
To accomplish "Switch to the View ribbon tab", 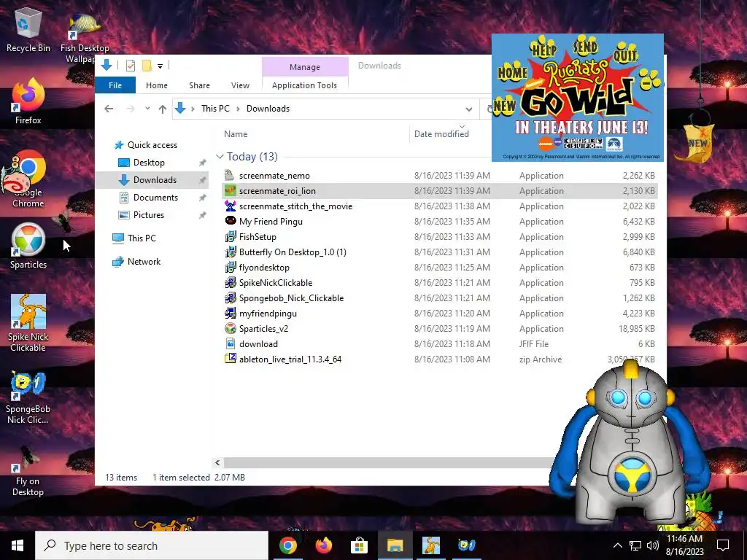I will [x=240, y=85].
